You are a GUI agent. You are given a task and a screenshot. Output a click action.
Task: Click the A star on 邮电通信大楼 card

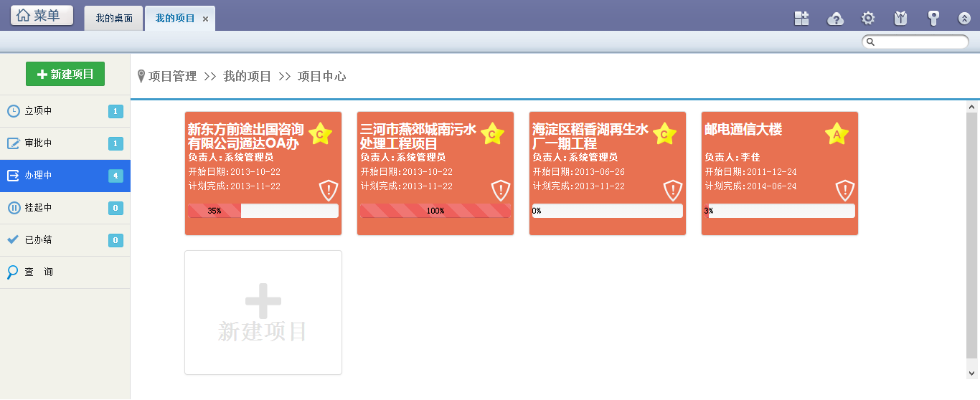[x=837, y=133]
